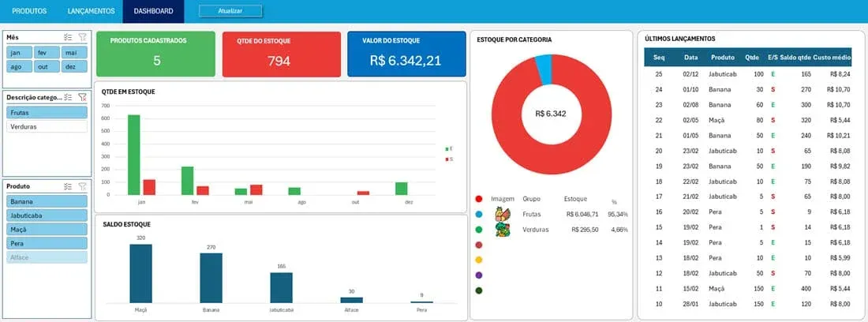Image resolution: width=868 pixels, height=322 pixels.
Task: Toggle the jan month slicer button
Action: [20, 53]
